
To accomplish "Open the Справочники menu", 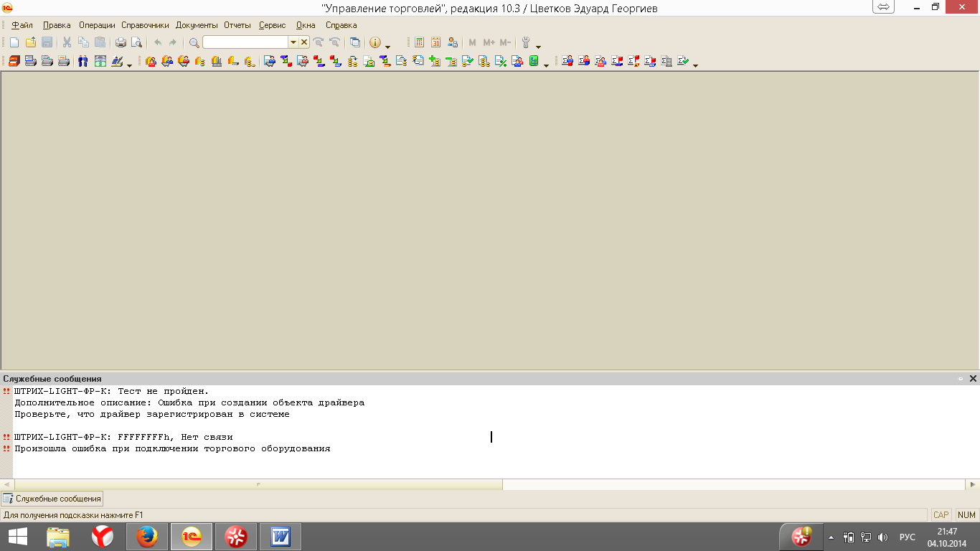I will [145, 25].
